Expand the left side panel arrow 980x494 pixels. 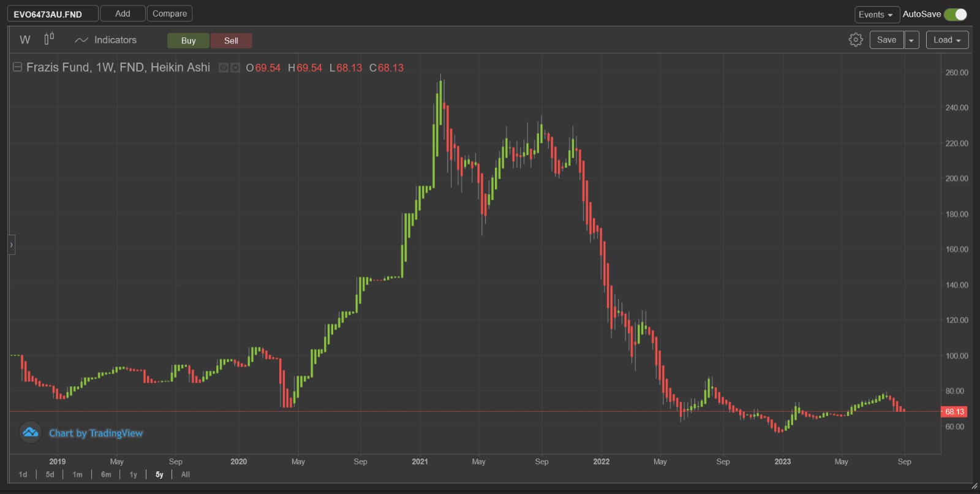(x=11, y=245)
